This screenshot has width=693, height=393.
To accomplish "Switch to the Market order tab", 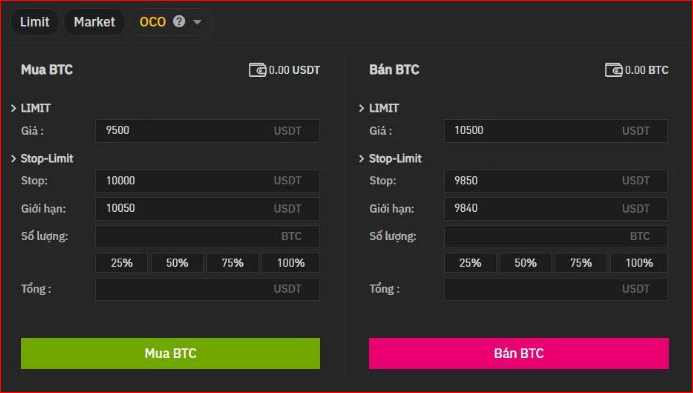I will tap(94, 22).
